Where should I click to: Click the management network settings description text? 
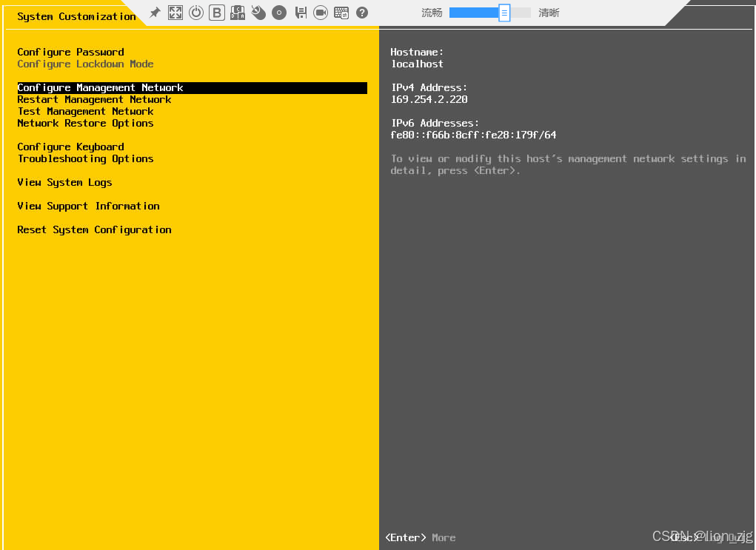click(x=569, y=165)
